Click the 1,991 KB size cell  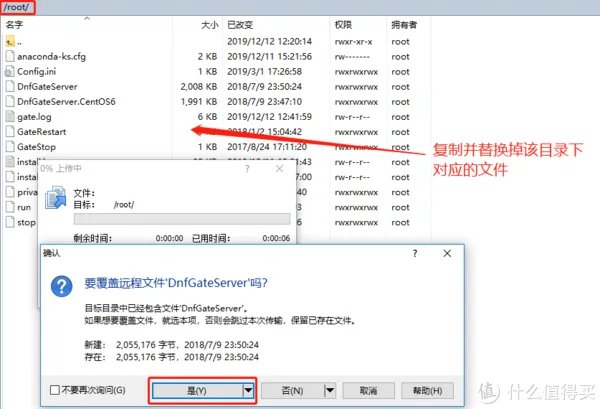point(199,102)
